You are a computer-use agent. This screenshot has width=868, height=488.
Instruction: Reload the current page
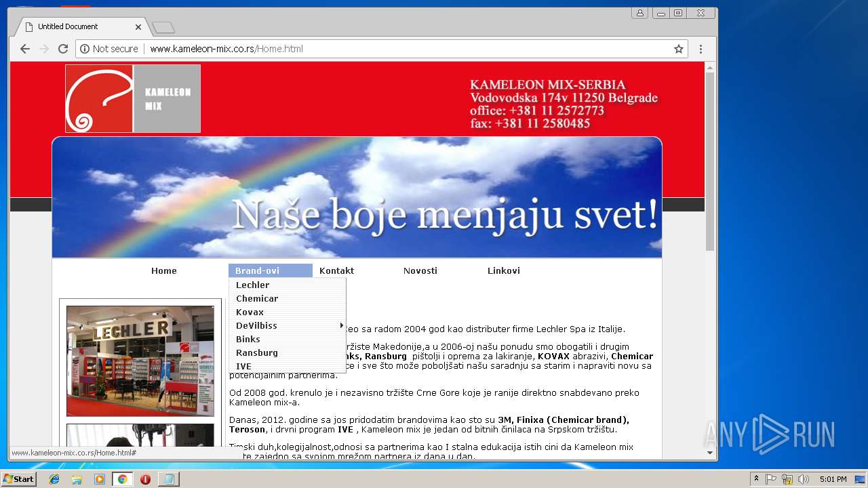[x=63, y=49]
